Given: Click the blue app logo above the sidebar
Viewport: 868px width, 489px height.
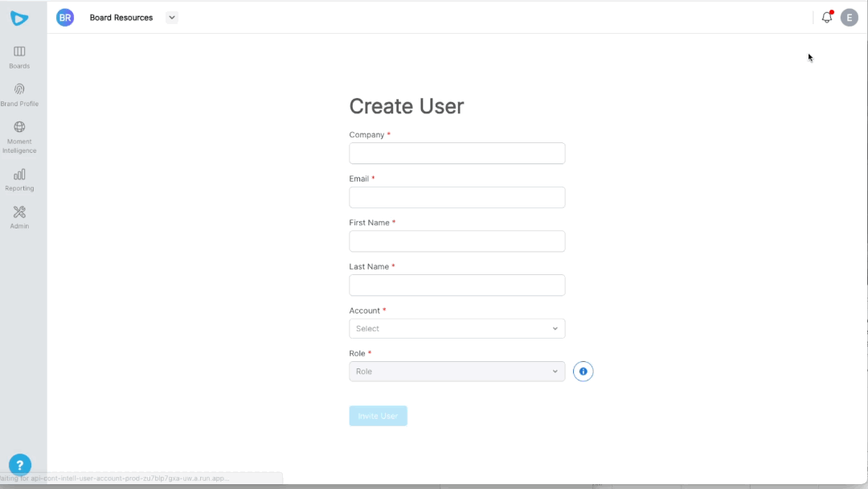Looking at the screenshot, I should [x=19, y=17].
